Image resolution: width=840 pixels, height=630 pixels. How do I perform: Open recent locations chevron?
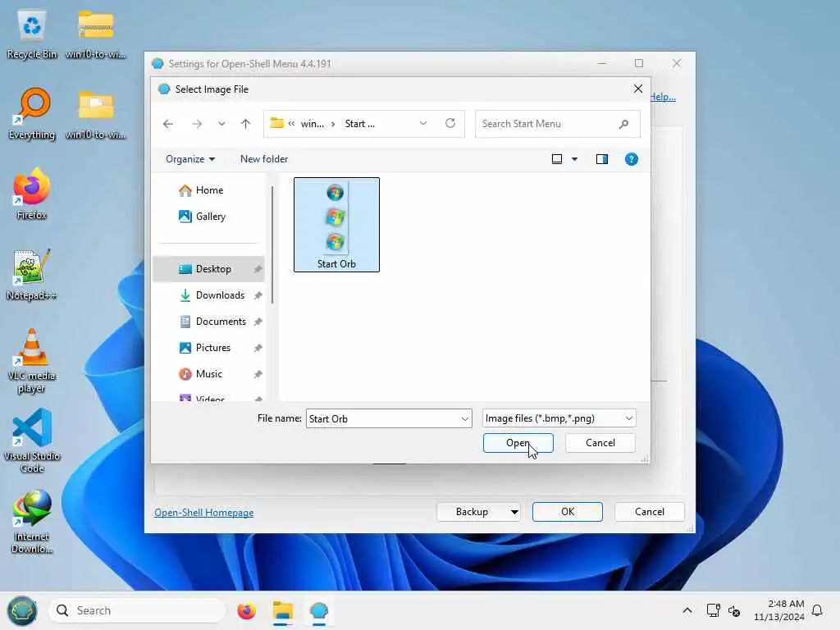[x=221, y=124]
